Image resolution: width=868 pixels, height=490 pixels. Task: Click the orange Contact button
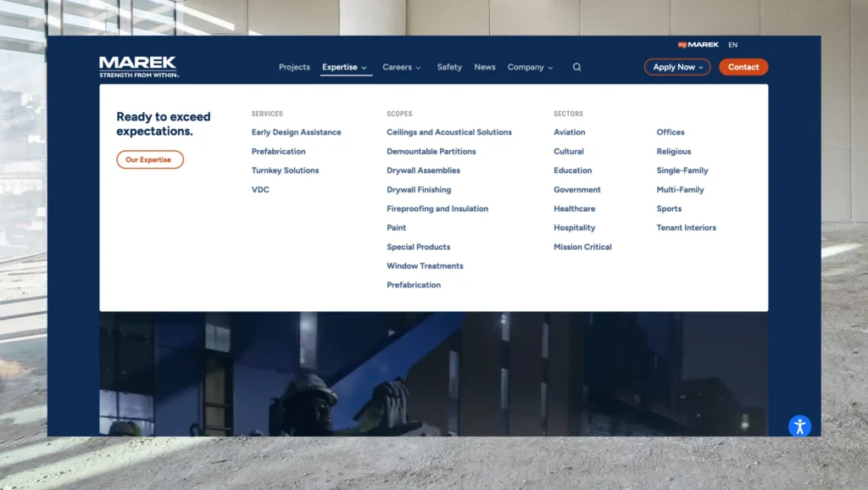click(x=743, y=67)
